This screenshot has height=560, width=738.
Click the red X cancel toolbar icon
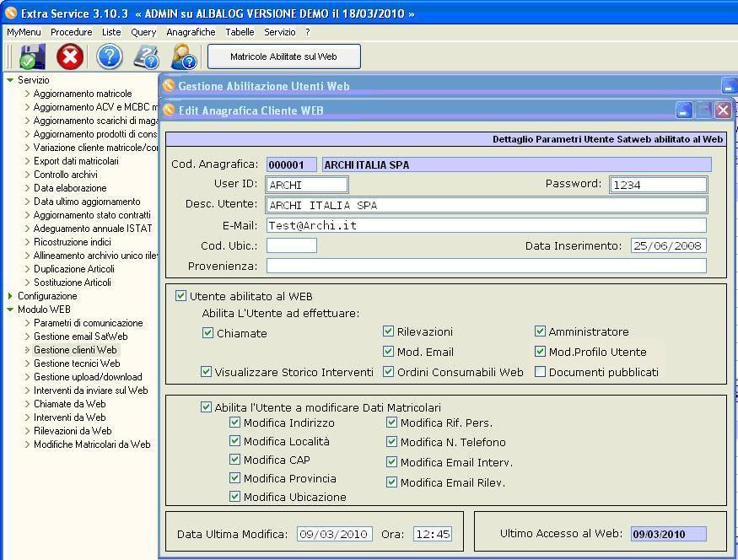tap(70, 57)
